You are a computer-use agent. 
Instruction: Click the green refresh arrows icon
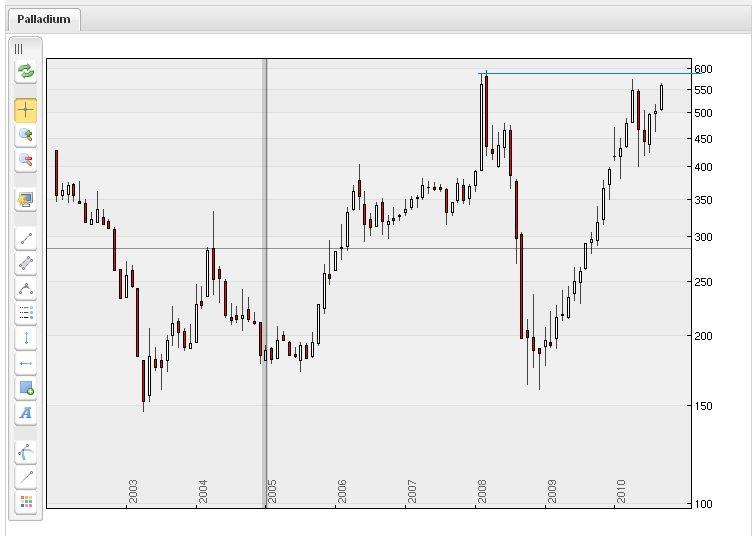tap(26, 72)
